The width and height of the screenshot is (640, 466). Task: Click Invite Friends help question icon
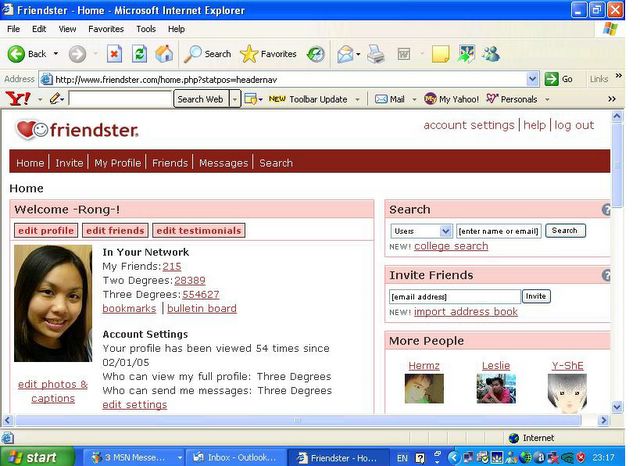(606, 275)
